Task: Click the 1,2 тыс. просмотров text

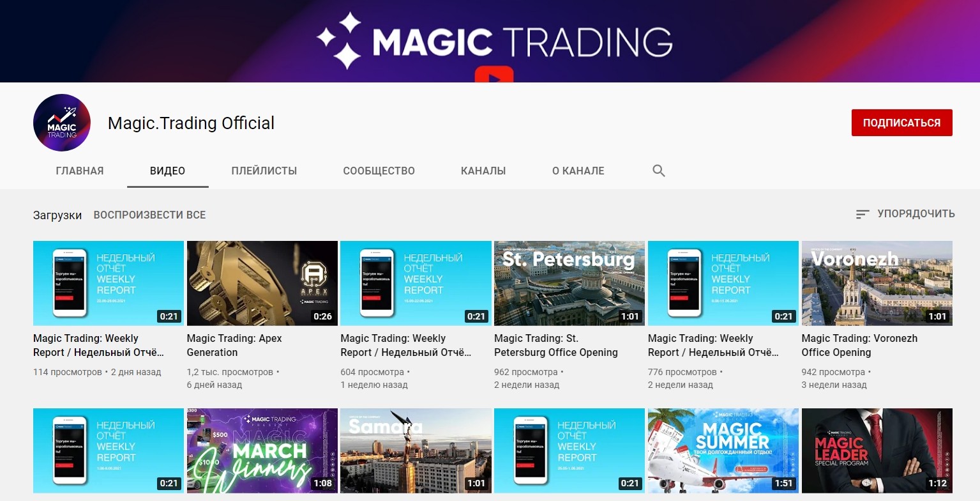Action: pyautogui.click(x=230, y=372)
